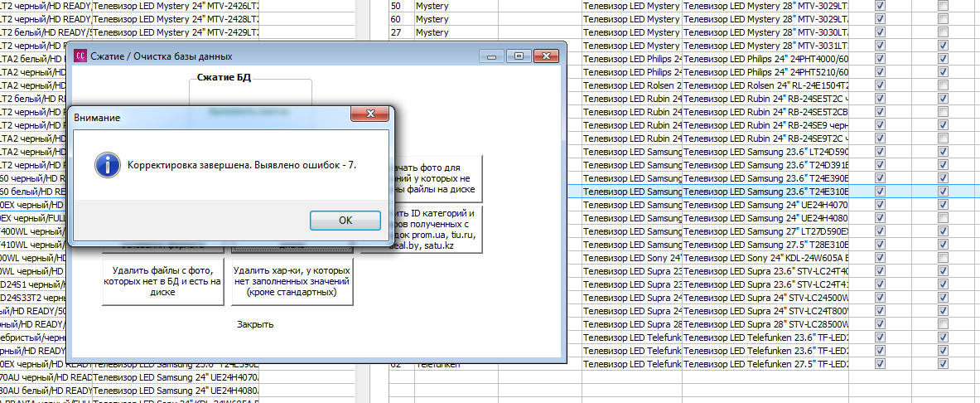Close the Внимание dialog with its red X

click(370, 114)
